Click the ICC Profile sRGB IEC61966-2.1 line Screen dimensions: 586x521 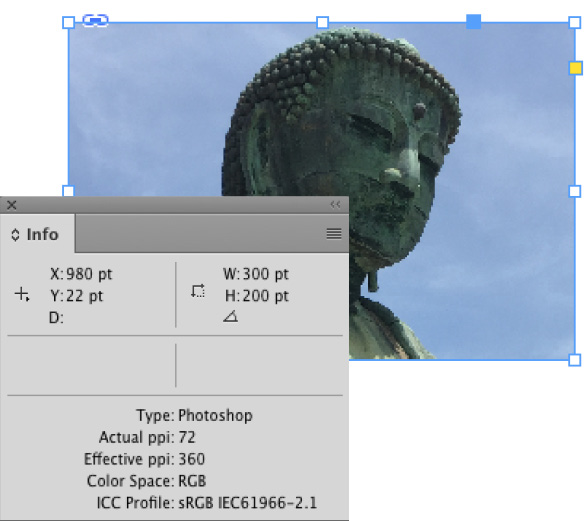coord(207,503)
